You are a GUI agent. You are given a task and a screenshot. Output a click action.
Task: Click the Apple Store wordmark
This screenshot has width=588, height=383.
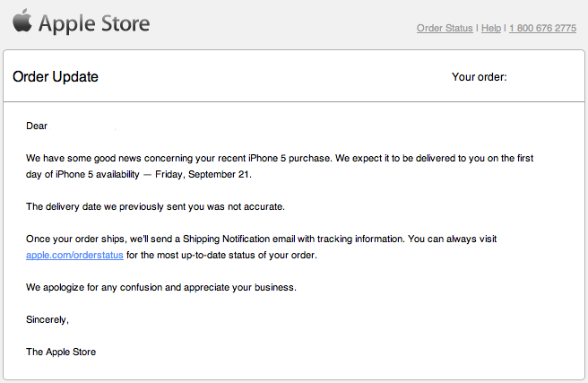coord(94,23)
